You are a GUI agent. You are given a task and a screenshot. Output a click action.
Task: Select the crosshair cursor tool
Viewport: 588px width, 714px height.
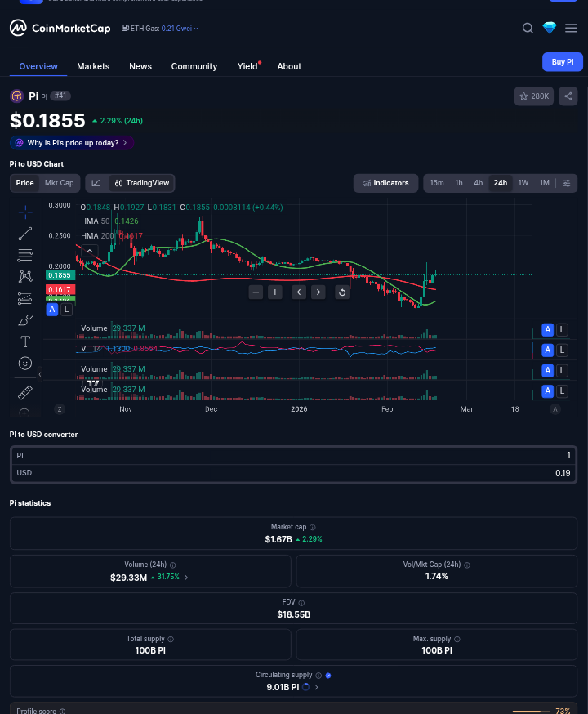coord(25,212)
